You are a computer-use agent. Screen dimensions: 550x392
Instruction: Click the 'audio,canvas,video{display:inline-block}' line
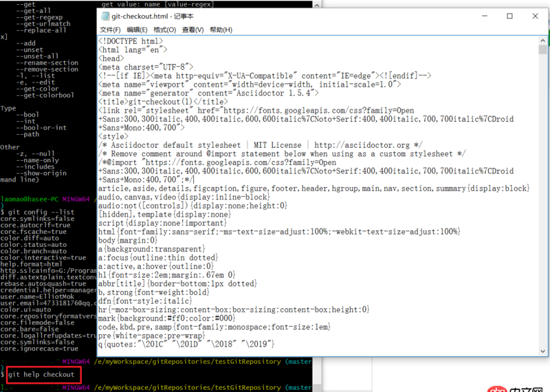pos(184,197)
